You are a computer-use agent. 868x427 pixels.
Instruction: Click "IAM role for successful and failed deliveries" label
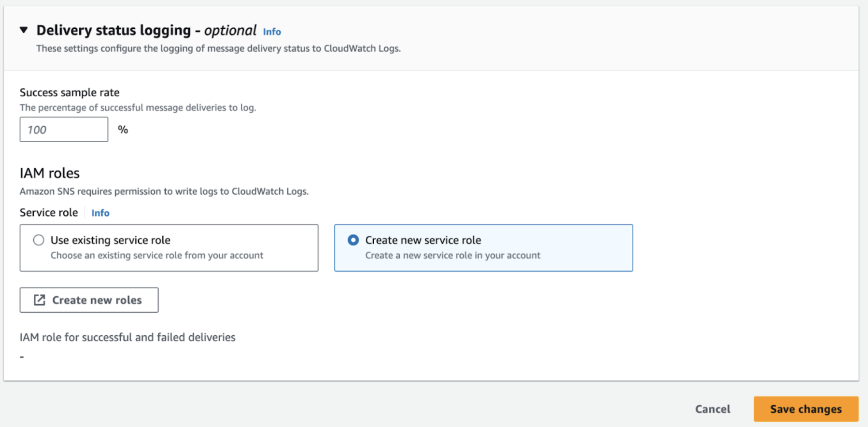pyautogui.click(x=127, y=338)
